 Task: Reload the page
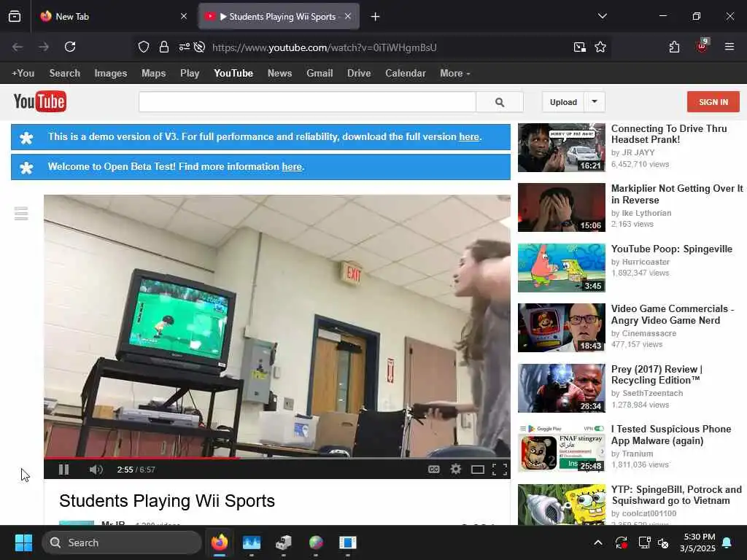[x=70, y=47]
